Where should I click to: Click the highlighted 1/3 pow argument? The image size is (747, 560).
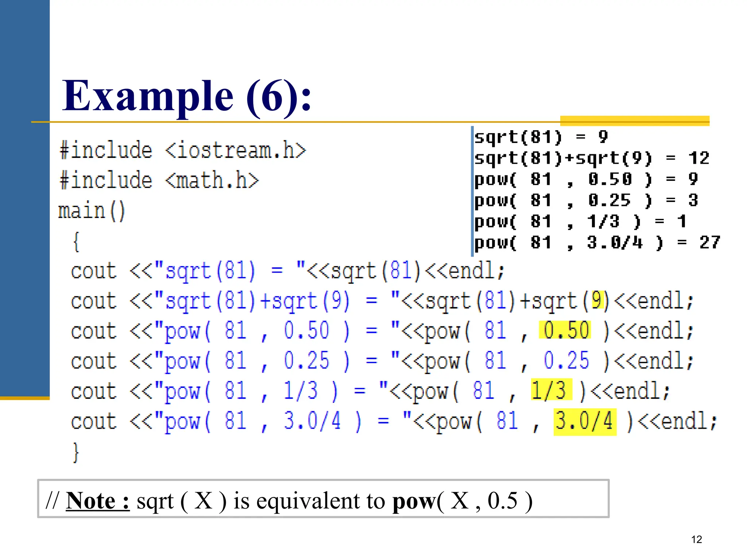pos(551,390)
